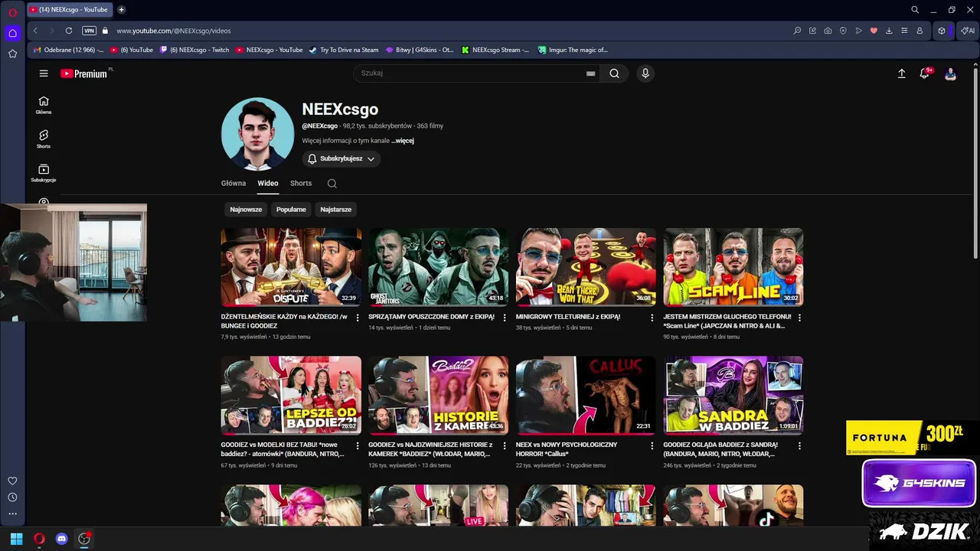Open the Ghost Janitors video thumbnail
Screen dimensions: 980x551
click(438, 267)
